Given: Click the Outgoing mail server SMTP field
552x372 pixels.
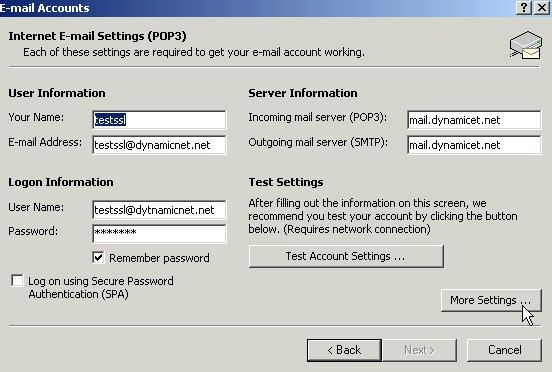Looking at the screenshot, I should click(474, 145).
